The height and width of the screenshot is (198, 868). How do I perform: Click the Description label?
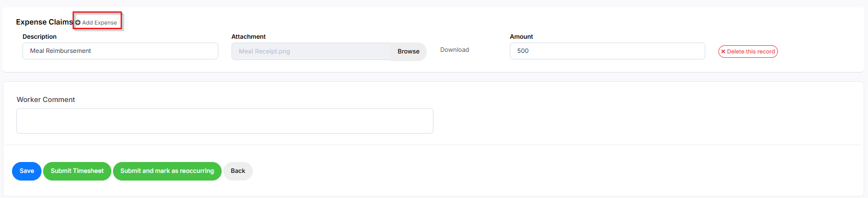tap(39, 37)
